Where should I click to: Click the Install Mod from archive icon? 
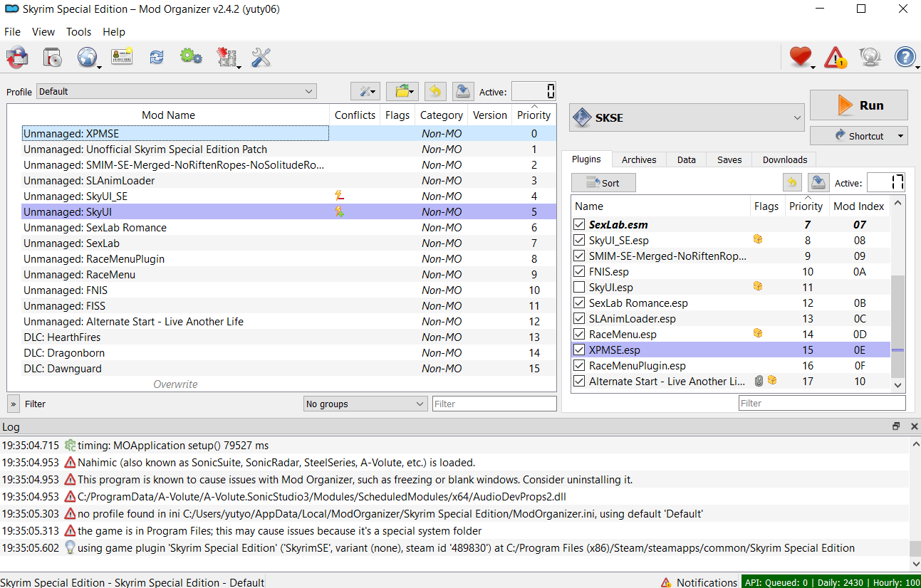click(52, 57)
